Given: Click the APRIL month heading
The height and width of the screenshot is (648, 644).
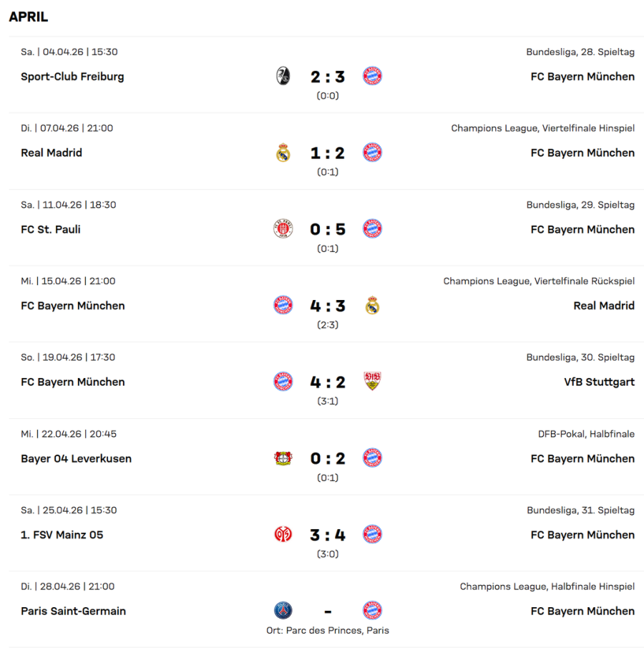Looking at the screenshot, I should pos(29,17).
